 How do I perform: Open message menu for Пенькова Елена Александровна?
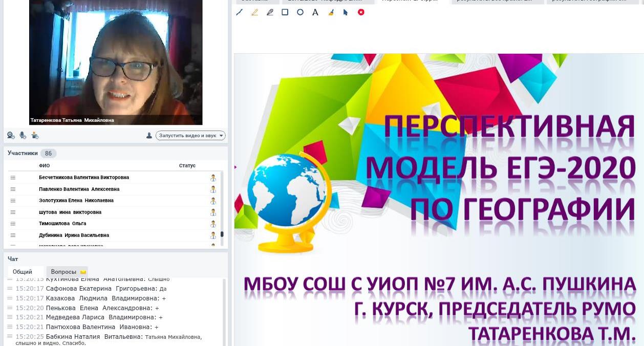pyautogui.click(x=10, y=308)
